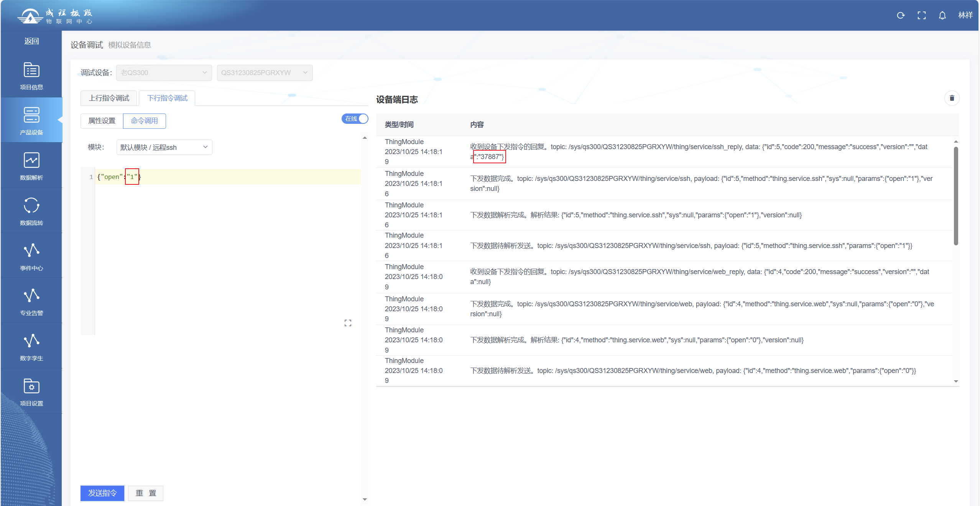The image size is (980, 506).
Task: Click the 重置 button
Action: coord(146,493)
